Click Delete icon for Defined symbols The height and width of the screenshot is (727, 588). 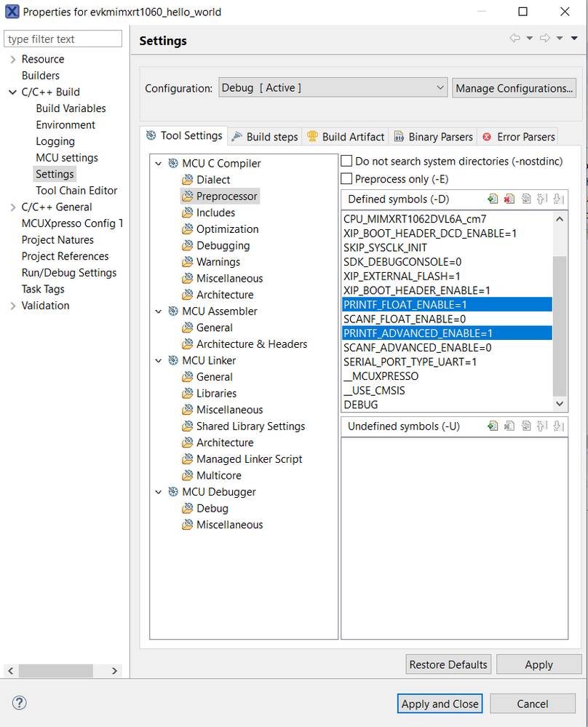(509, 199)
